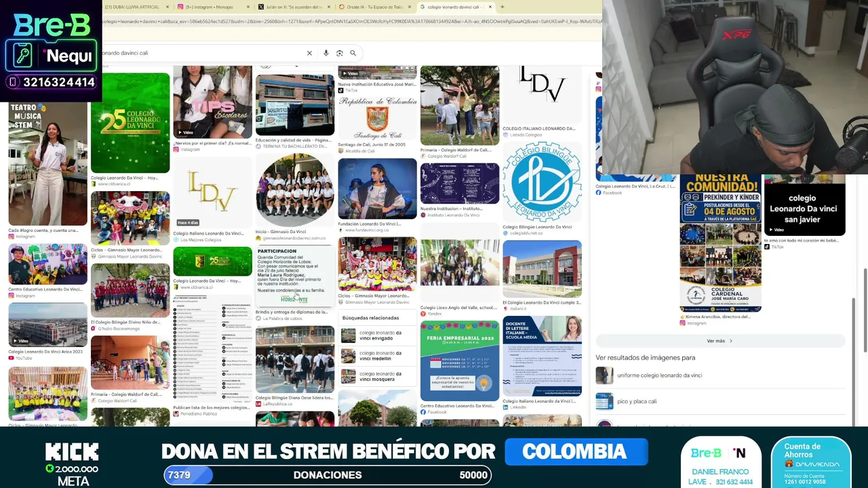Image resolution: width=868 pixels, height=488 pixels.
Task: Open the República de Colombia crest image
Action: pos(377,117)
